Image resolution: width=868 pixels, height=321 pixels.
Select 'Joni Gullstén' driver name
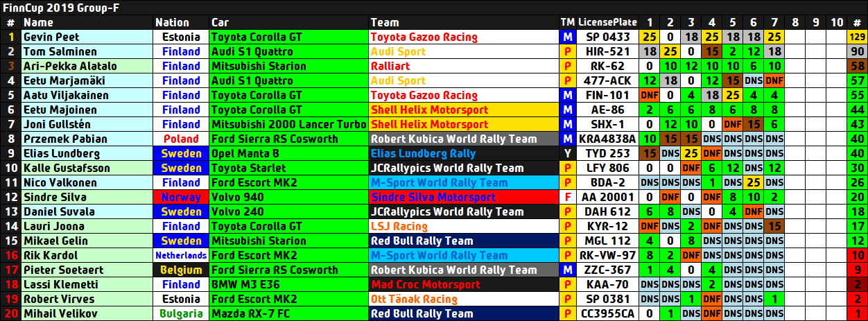(87, 124)
